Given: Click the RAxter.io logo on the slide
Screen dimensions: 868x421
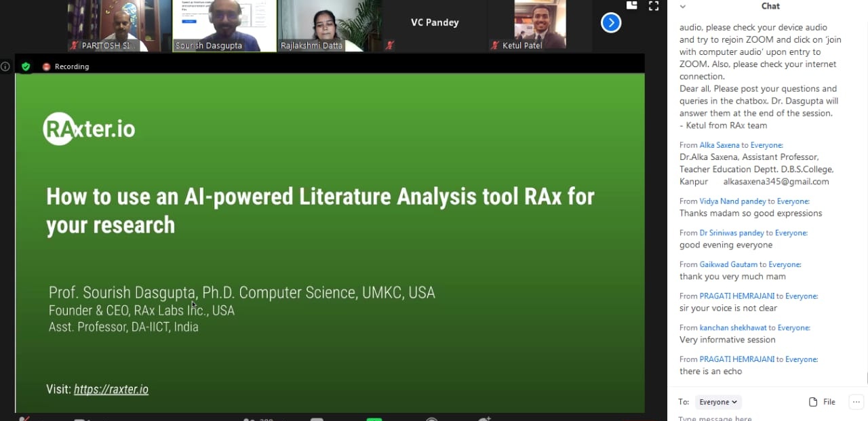Looking at the screenshot, I should click(89, 128).
